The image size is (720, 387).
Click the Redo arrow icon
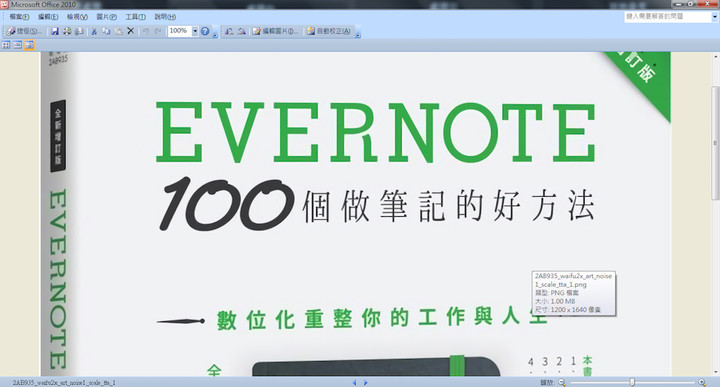click(x=158, y=31)
